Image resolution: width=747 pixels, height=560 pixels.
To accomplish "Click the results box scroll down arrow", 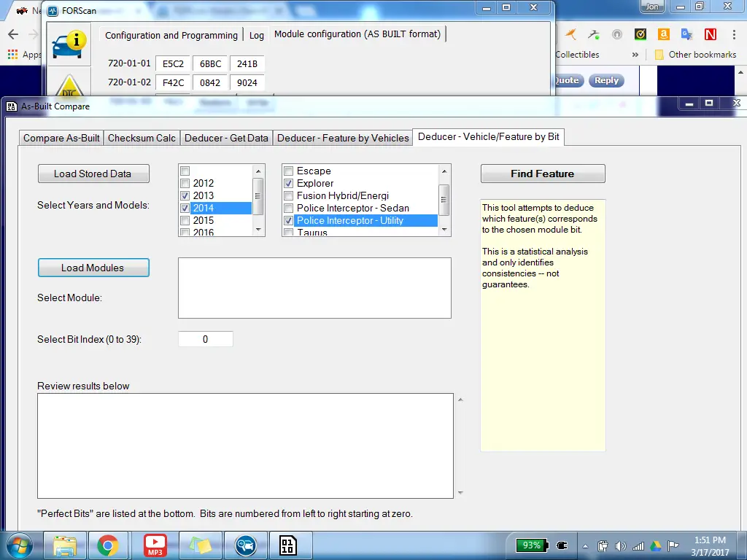I will [x=460, y=493].
